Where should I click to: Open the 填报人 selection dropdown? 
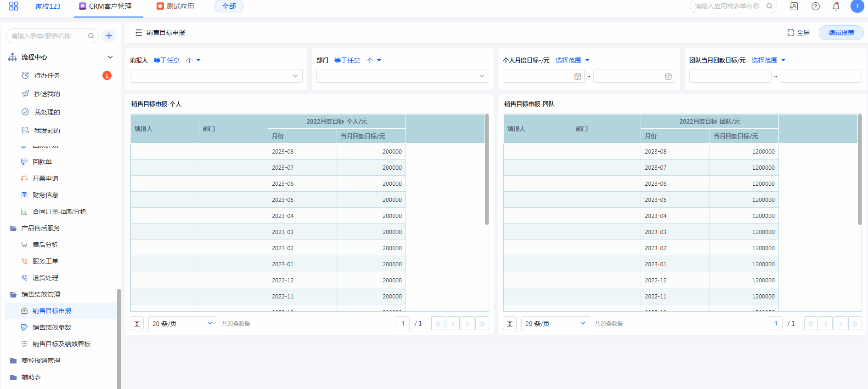[x=216, y=76]
